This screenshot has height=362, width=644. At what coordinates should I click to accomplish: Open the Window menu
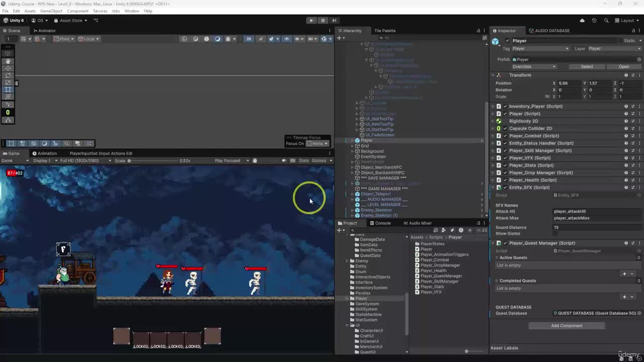(131, 11)
